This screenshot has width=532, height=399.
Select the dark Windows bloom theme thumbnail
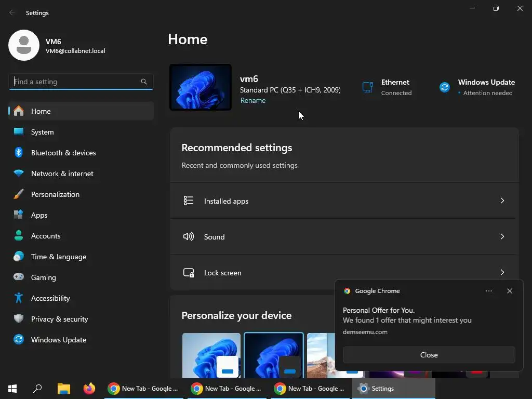tap(274, 355)
